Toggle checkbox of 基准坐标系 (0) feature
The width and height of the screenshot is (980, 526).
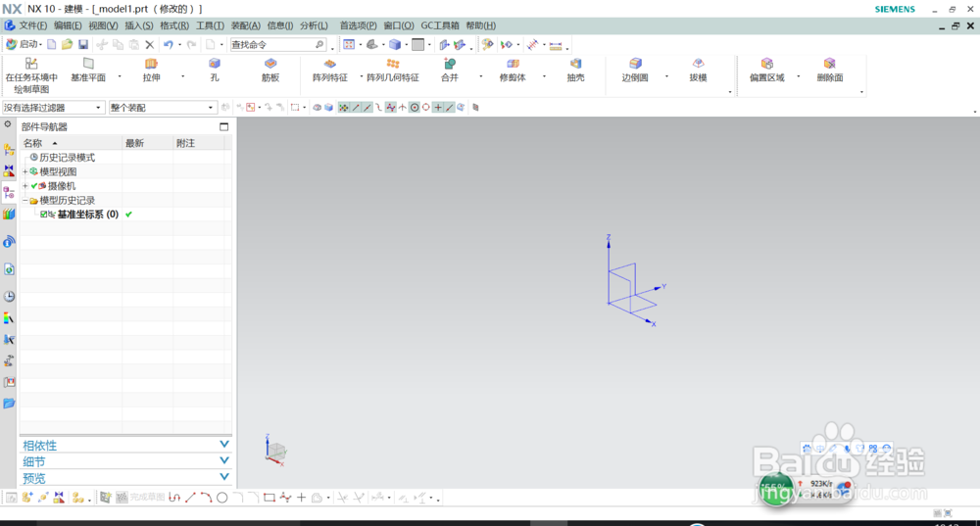click(x=44, y=215)
